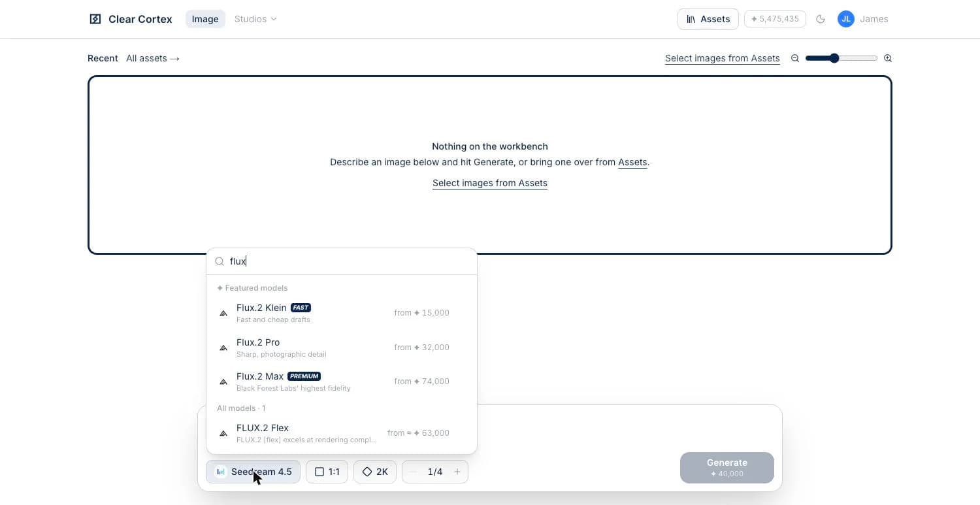Pick FLUX.2 Flex under All models
This screenshot has width=980, height=505.
click(342, 433)
